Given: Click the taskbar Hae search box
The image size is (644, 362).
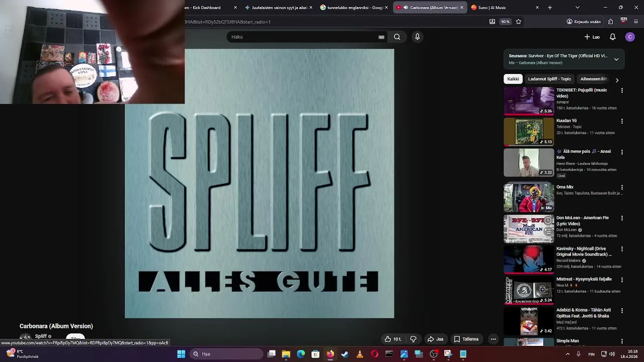Looking at the screenshot, I should [226, 354].
